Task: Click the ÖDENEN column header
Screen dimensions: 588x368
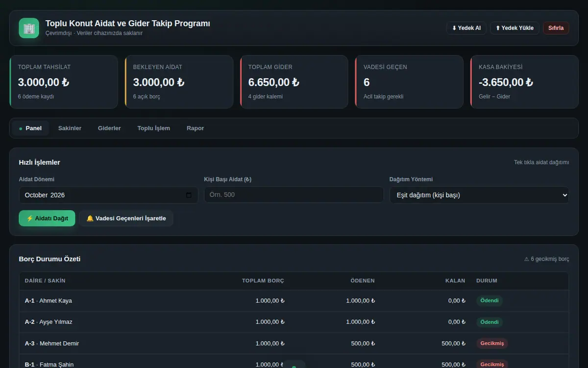Action: pyautogui.click(x=363, y=281)
